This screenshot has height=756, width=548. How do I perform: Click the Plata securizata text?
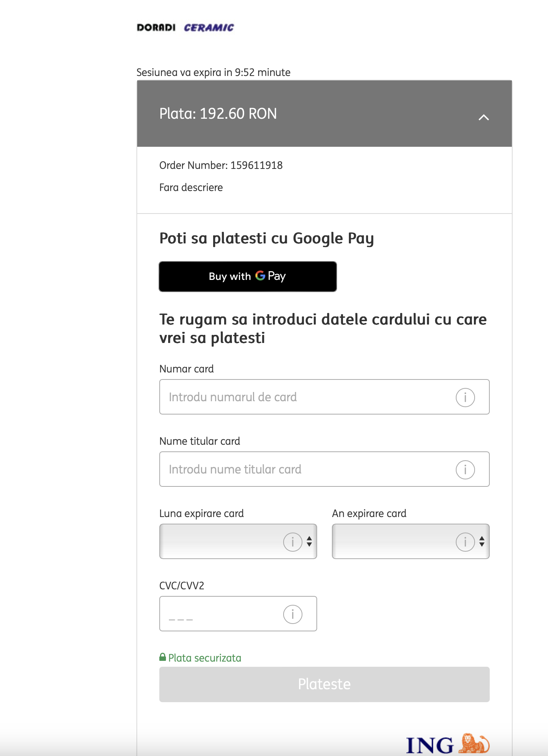(205, 658)
